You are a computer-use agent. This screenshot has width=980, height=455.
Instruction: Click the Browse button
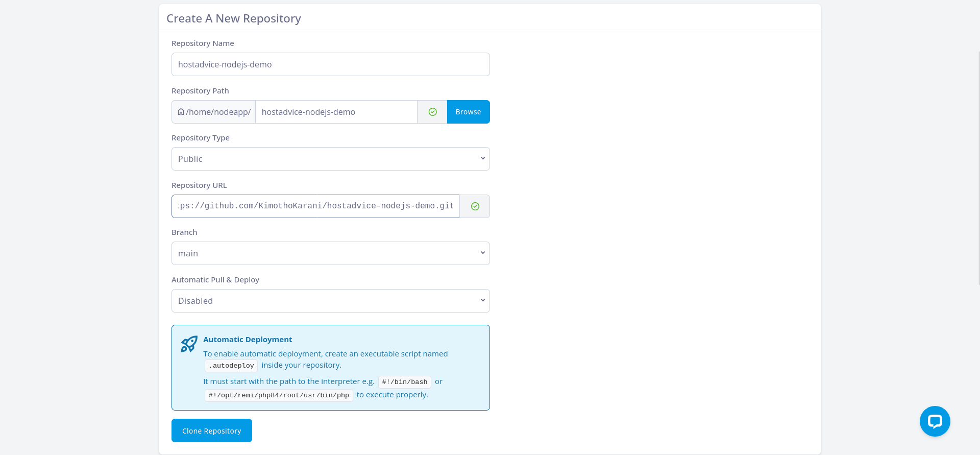469,112
